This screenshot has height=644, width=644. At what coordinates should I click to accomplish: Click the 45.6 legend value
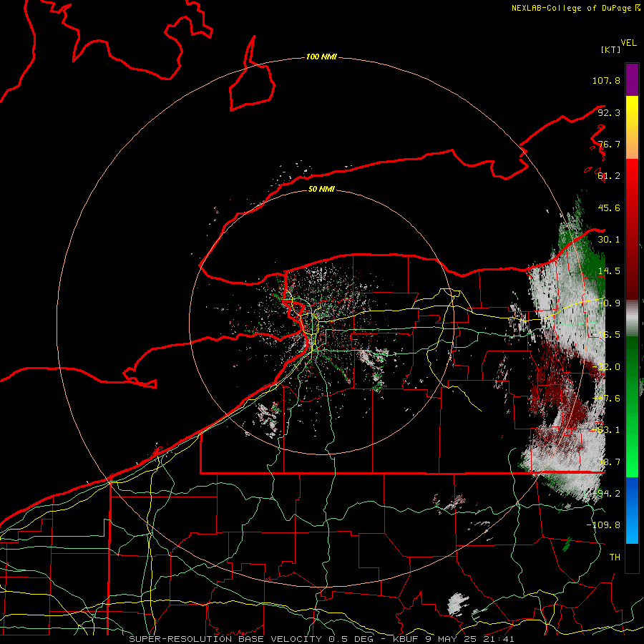609,208
